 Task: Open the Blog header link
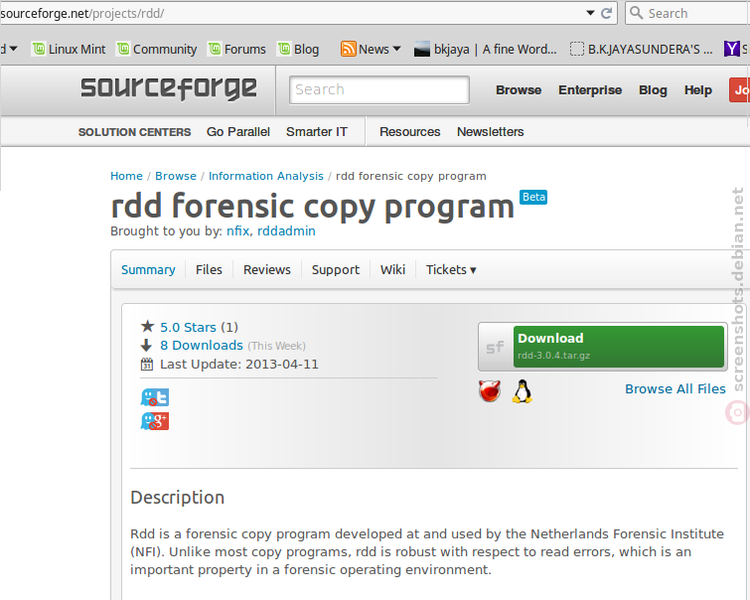(652, 90)
